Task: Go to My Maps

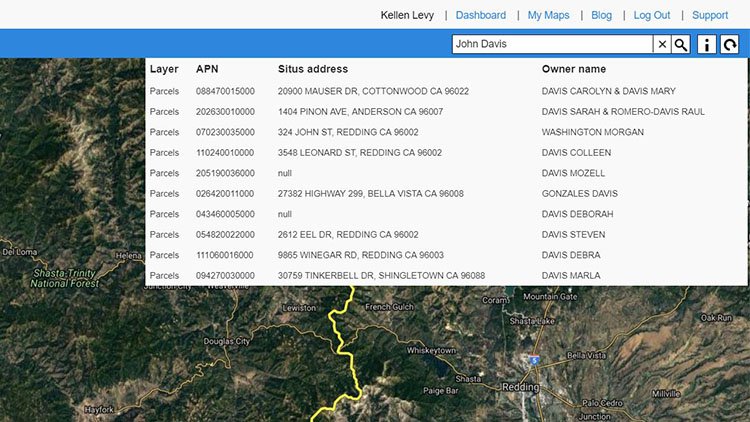Action: tap(548, 15)
